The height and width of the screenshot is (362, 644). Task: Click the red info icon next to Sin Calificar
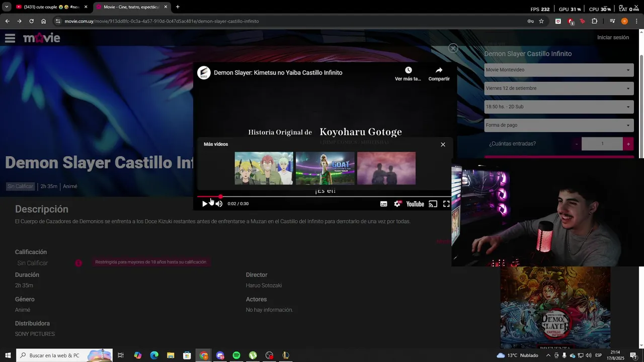pyautogui.click(x=78, y=263)
